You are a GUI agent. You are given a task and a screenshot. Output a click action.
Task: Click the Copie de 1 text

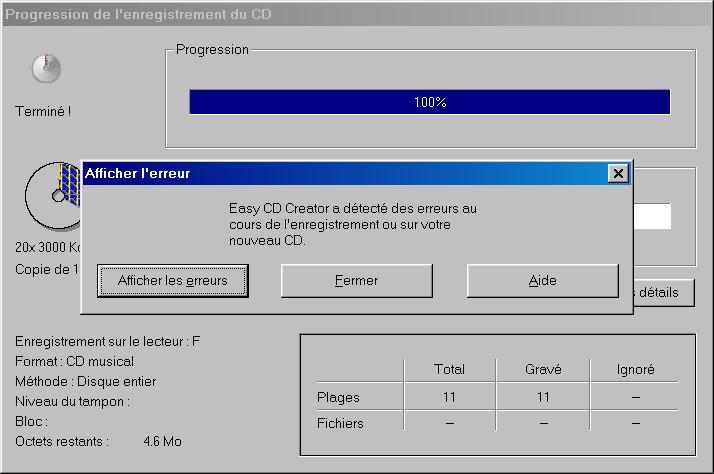point(46,270)
